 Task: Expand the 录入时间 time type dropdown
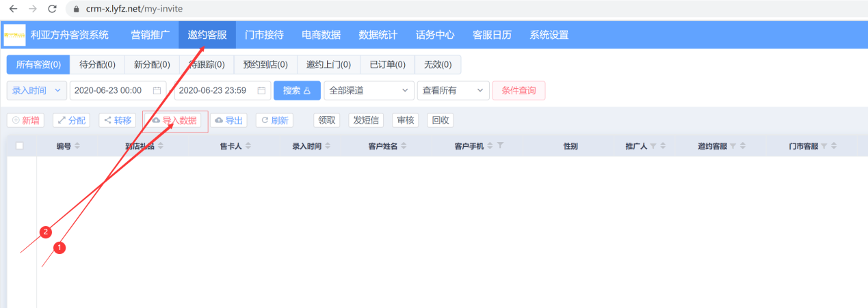tap(37, 90)
